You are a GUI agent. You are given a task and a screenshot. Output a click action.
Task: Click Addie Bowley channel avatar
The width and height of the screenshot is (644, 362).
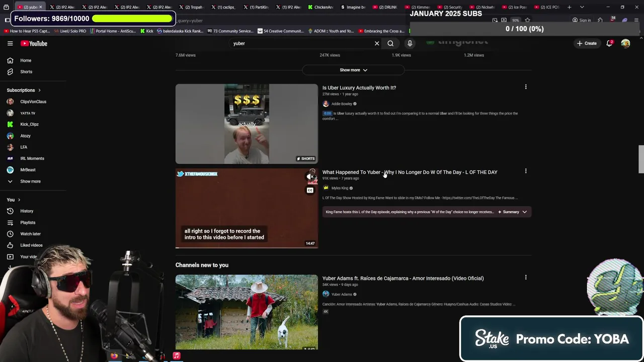326,104
